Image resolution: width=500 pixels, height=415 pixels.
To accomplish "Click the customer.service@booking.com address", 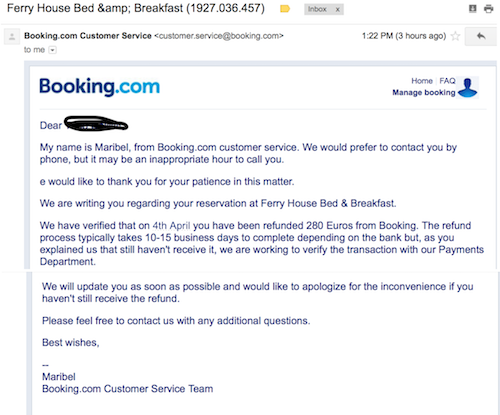I will tap(219, 36).
